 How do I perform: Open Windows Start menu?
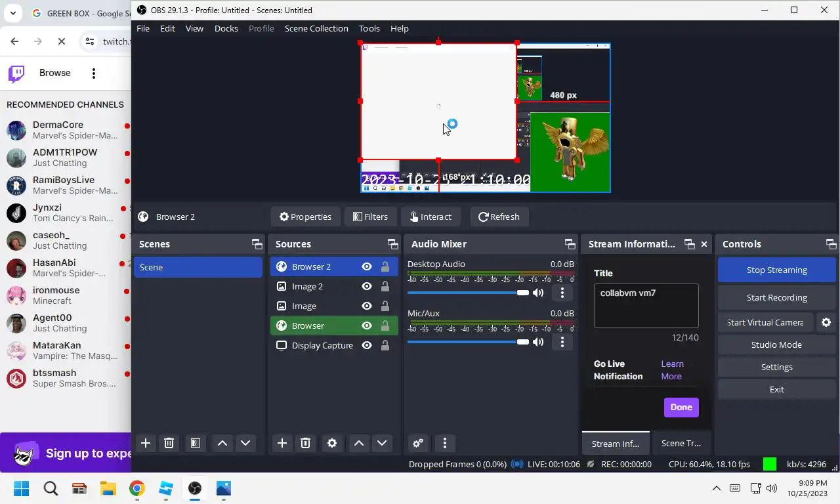pos(22,488)
